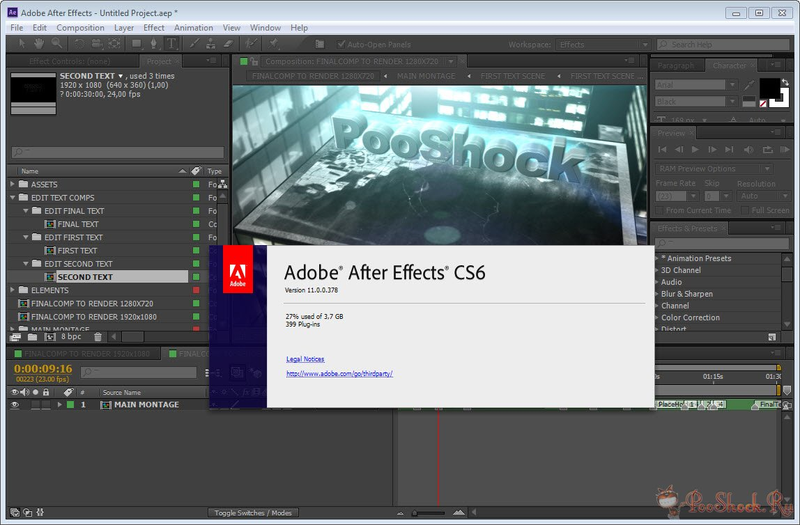
Task: Delete selected project item with trash icon
Action: (98, 337)
